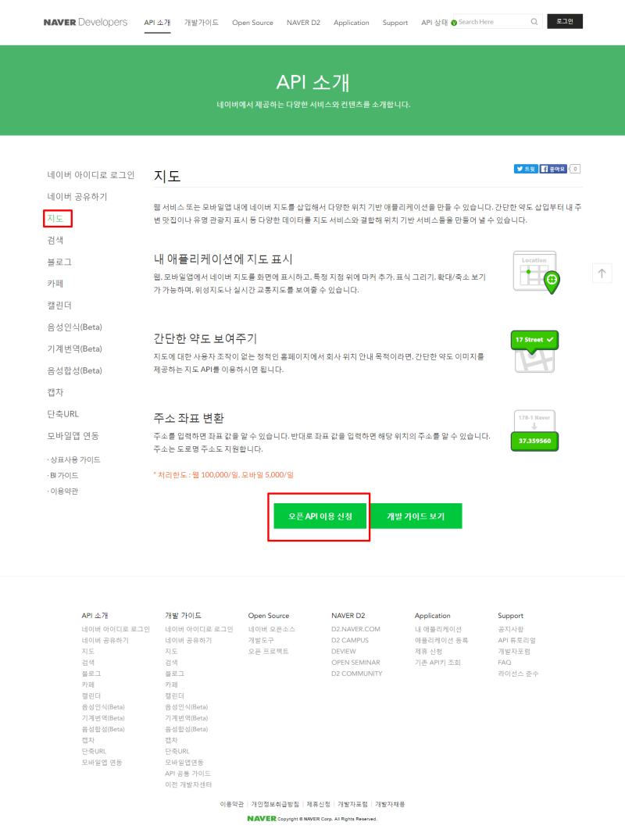Select 캡차 in the left sidebar
Viewport: 625px width, 840px height.
click(55, 392)
